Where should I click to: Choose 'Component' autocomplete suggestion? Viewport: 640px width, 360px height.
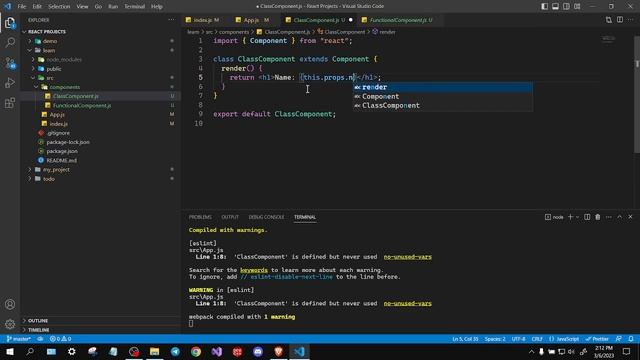(x=442, y=96)
